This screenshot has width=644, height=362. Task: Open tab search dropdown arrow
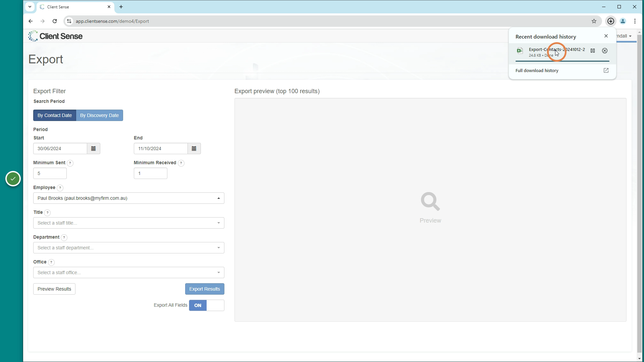click(30, 7)
